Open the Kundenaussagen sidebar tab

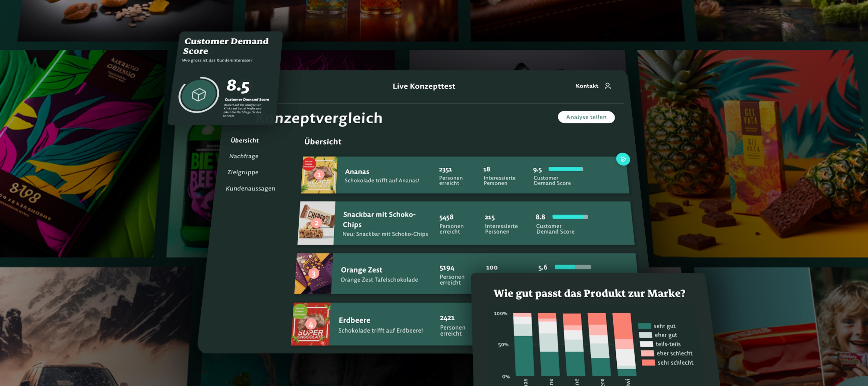tap(250, 188)
